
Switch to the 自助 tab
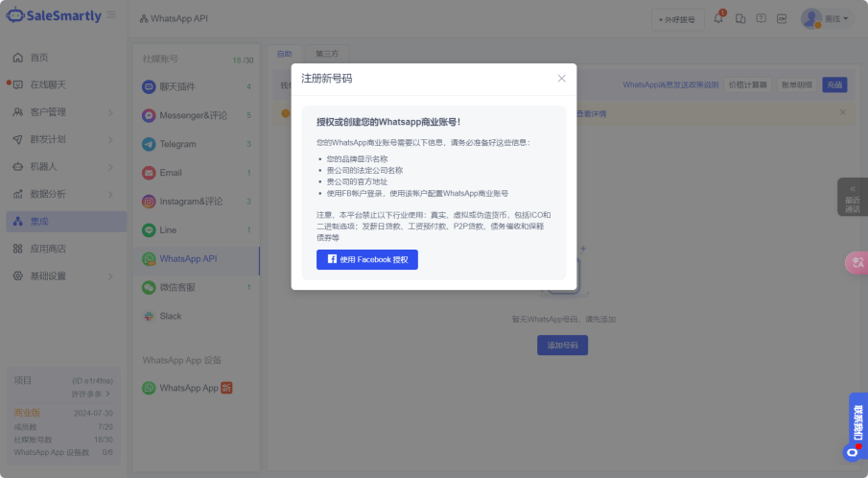coord(285,54)
